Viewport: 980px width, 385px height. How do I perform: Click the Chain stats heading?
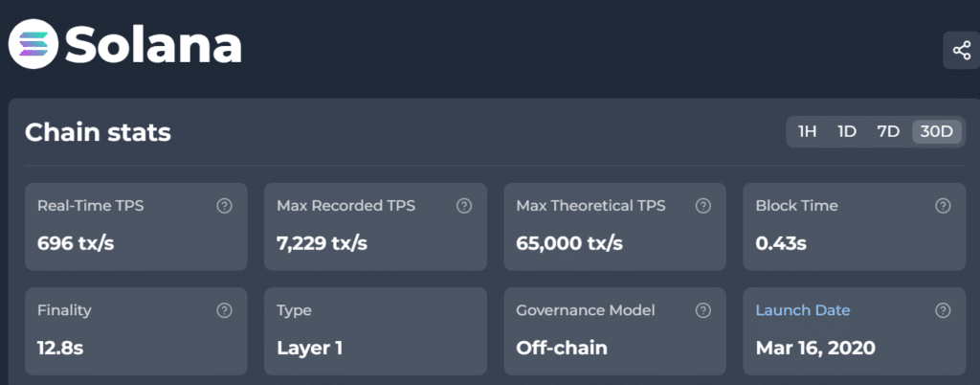coord(98,132)
